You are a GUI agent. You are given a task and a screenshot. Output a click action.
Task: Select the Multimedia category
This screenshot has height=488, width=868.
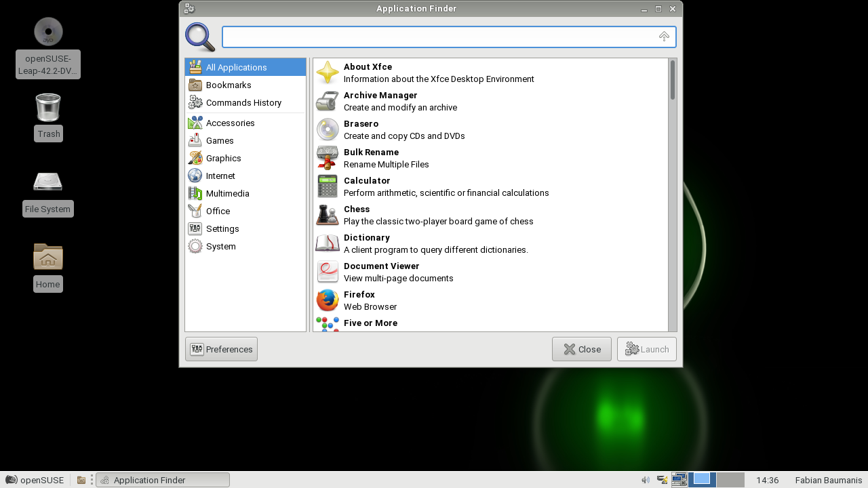pos(227,193)
